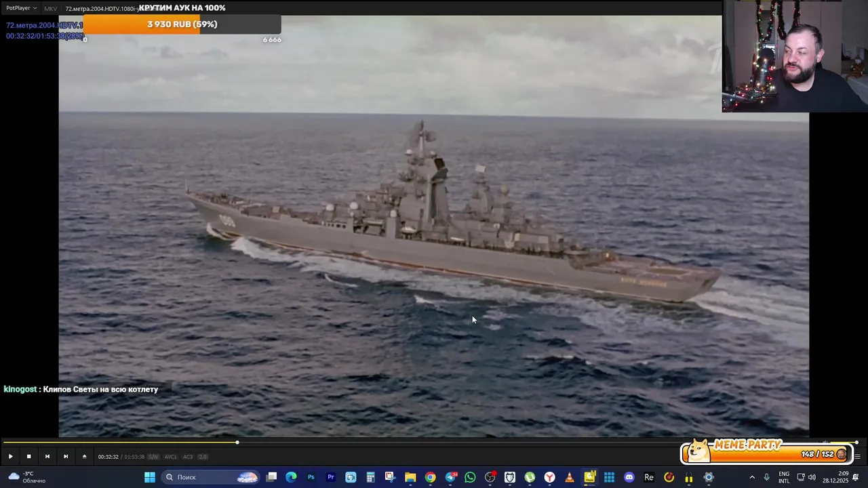Open the Settings gear on taskbar
868x488 pixels.
click(709, 477)
